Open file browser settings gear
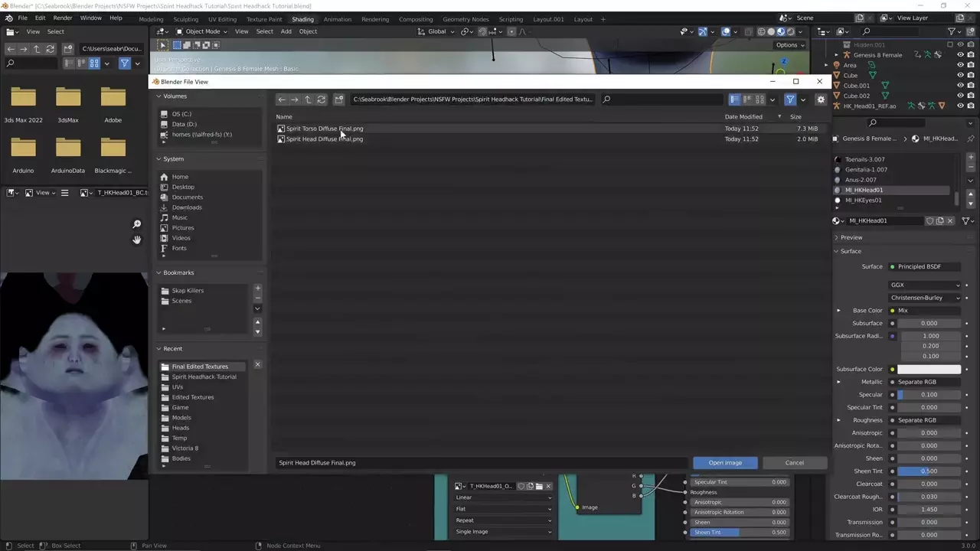 click(821, 99)
